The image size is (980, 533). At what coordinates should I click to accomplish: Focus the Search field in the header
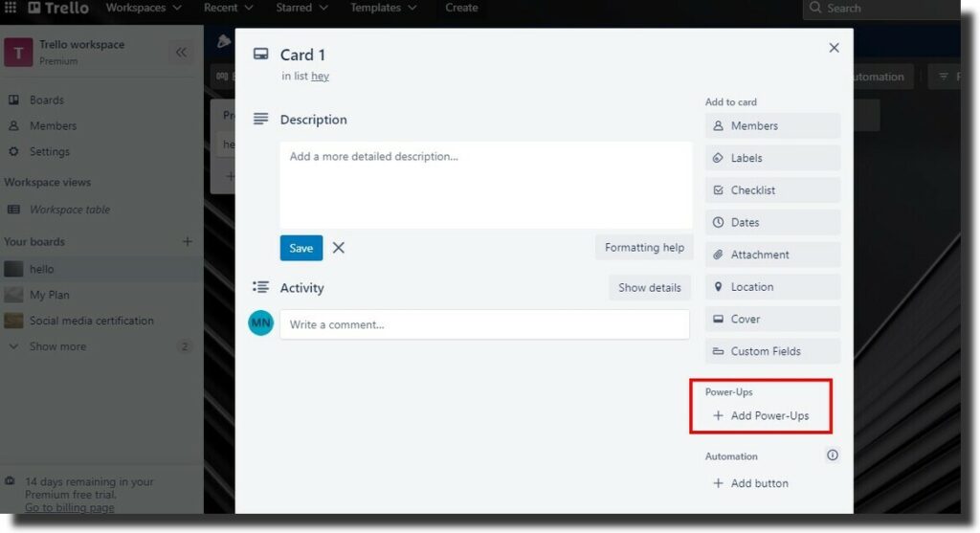point(881,8)
